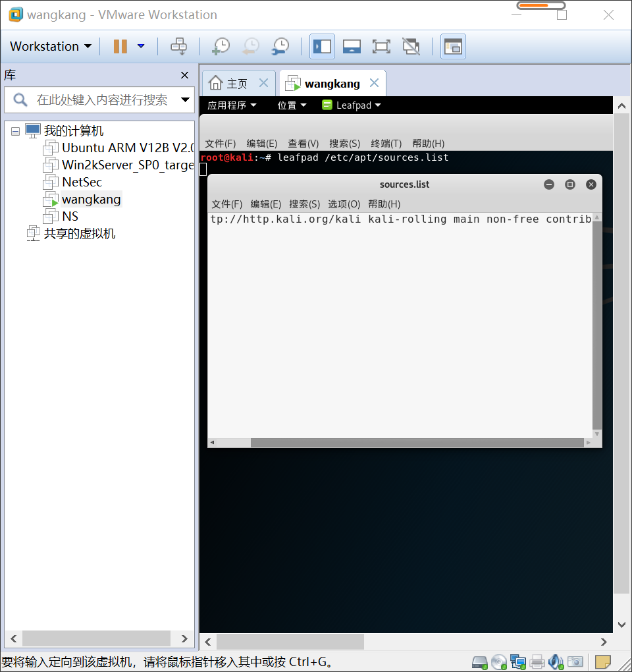Switch to the wangkang tab
Viewport: 632px width, 672px height.
pyautogui.click(x=332, y=84)
